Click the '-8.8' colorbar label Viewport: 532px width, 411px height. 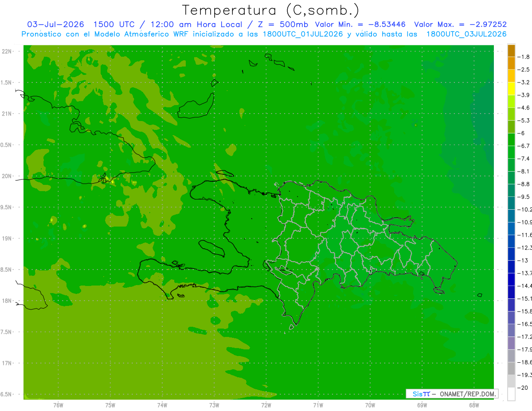pos(524,184)
